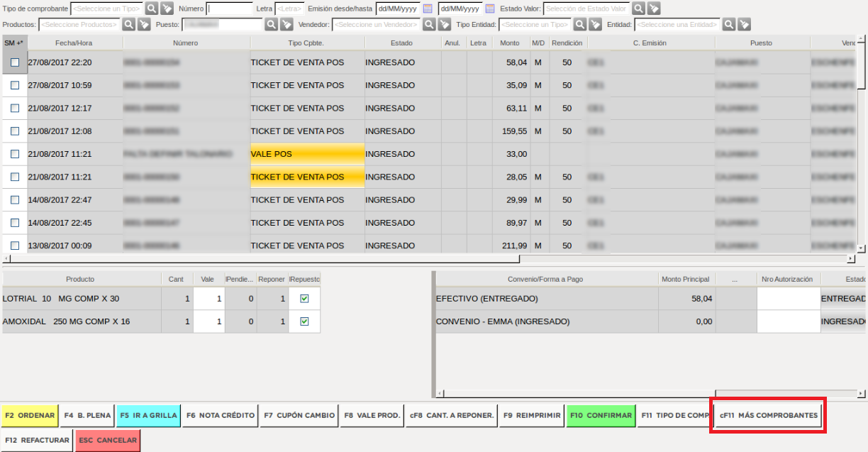Open calendar for emission start date
868x452 pixels.
pos(428,9)
